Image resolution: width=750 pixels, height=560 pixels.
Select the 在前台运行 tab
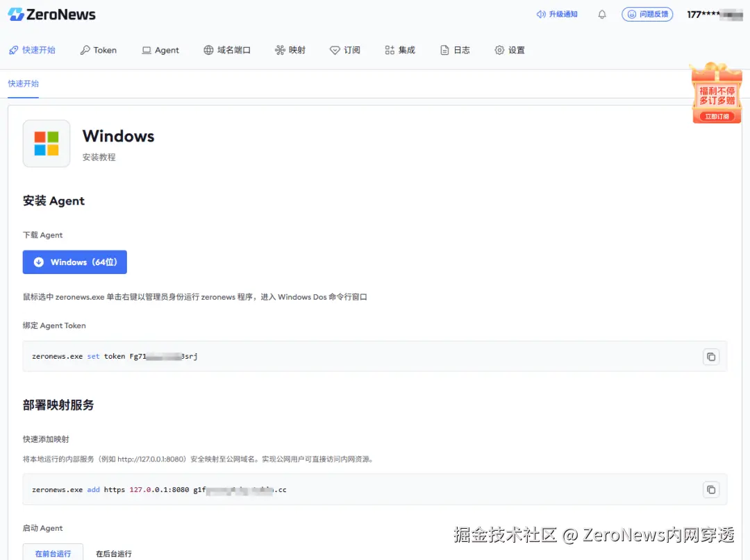[x=53, y=552]
